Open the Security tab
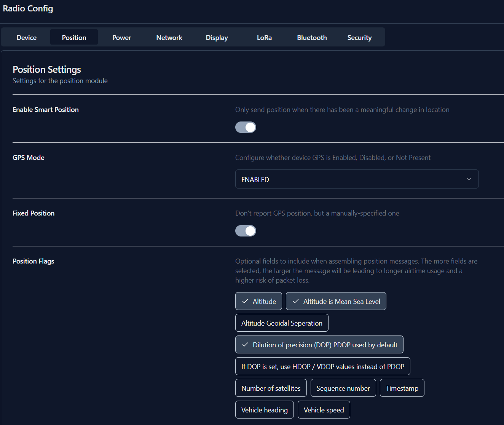The height and width of the screenshot is (425, 504). pos(359,38)
